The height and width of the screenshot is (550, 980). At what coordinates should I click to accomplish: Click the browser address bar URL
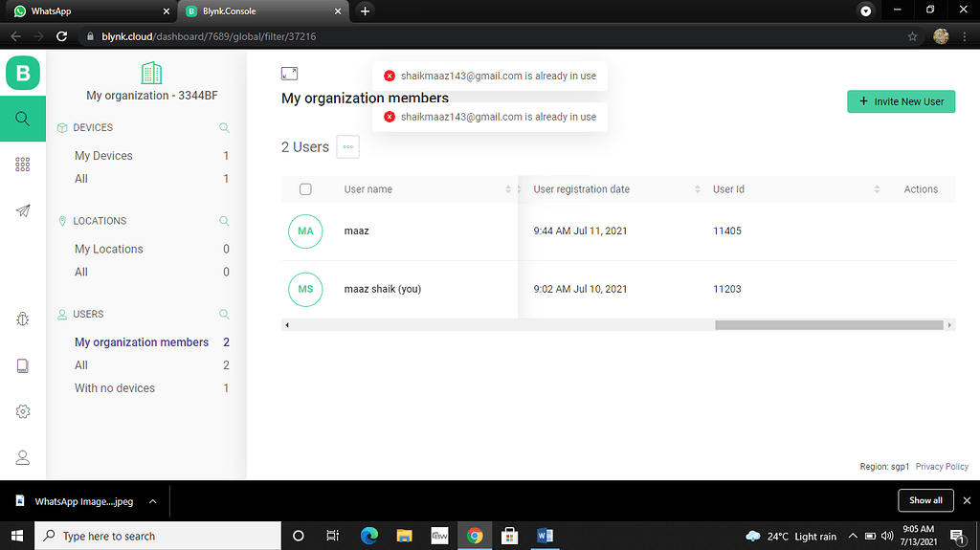click(211, 36)
